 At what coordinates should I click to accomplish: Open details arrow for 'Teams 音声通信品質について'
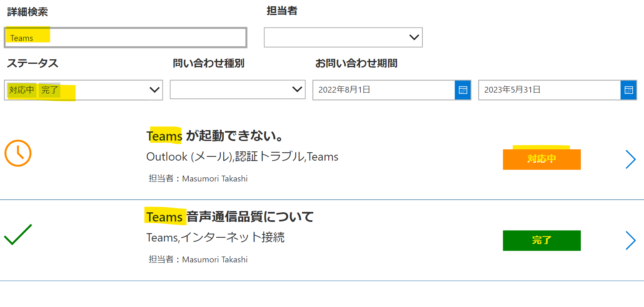click(x=631, y=240)
